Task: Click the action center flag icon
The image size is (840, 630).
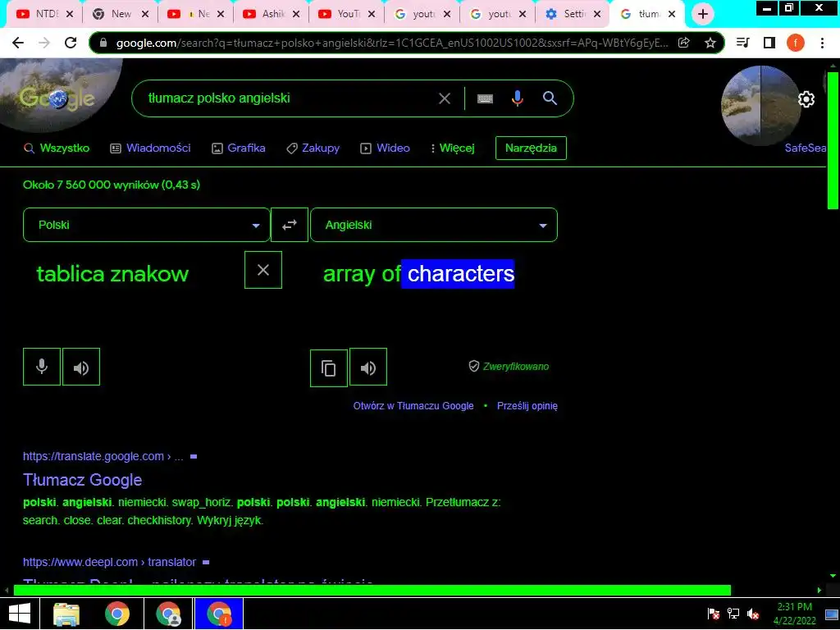Action: (713, 614)
